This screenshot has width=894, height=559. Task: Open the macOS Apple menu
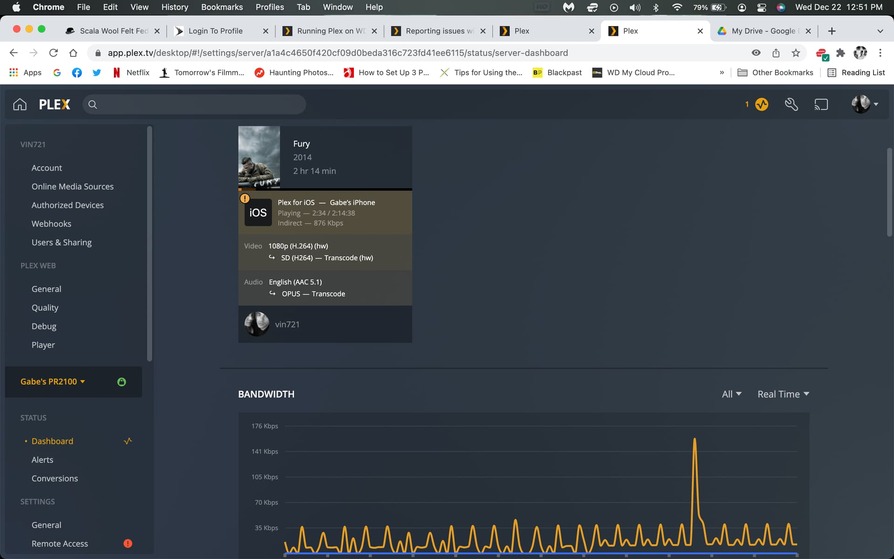(17, 7)
